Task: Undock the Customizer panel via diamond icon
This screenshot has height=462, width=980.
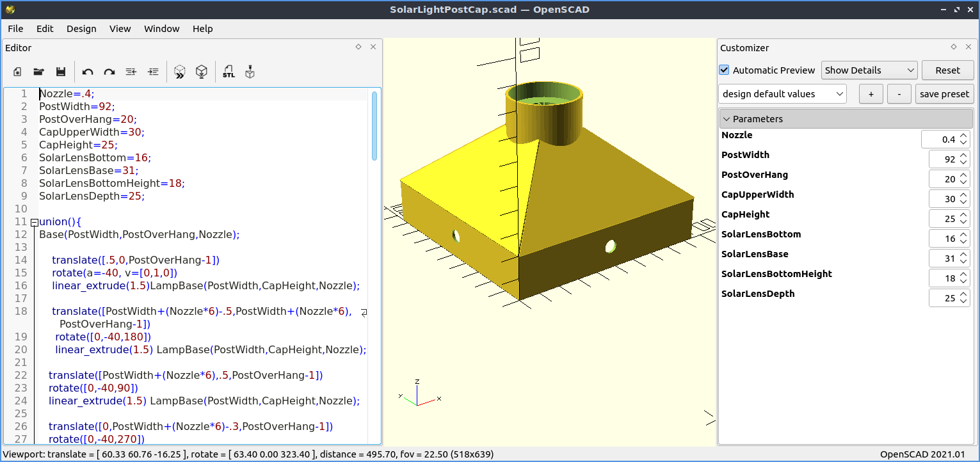Action: (954, 47)
